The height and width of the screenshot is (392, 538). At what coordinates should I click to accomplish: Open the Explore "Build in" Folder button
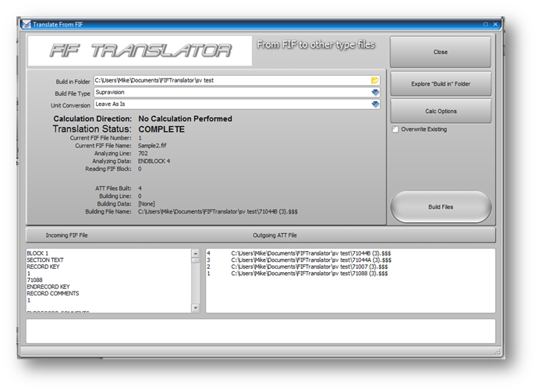coord(440,83)
